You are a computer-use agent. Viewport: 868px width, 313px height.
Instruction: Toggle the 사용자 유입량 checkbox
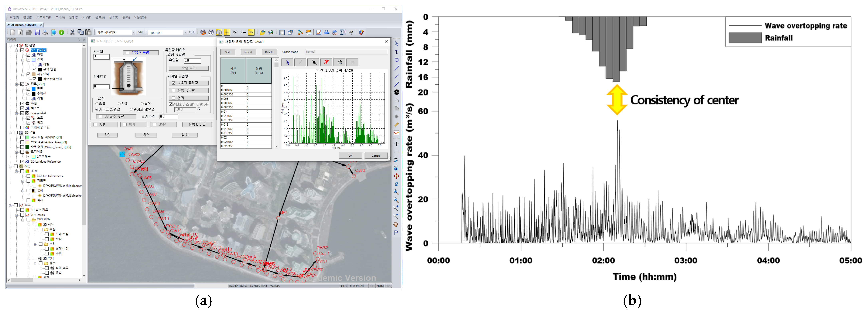click(174, 83)
